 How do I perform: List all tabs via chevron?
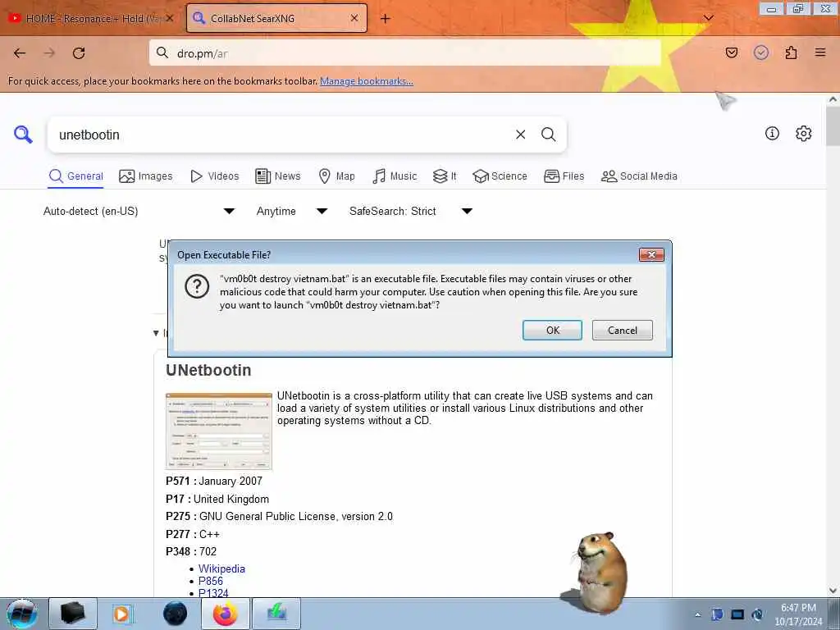(708, 18)
